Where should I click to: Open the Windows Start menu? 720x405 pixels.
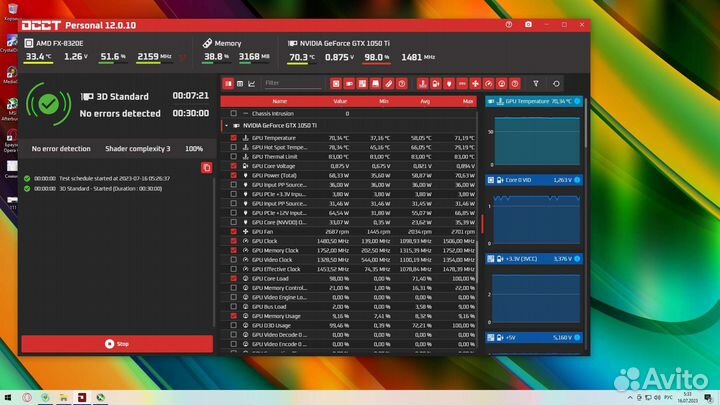coord(9,395)
